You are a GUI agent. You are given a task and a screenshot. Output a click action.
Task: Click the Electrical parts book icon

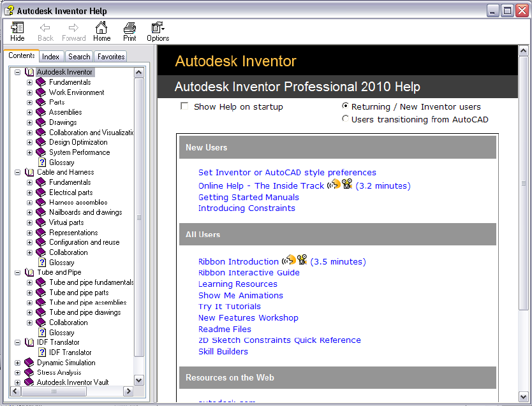(41, 192)
